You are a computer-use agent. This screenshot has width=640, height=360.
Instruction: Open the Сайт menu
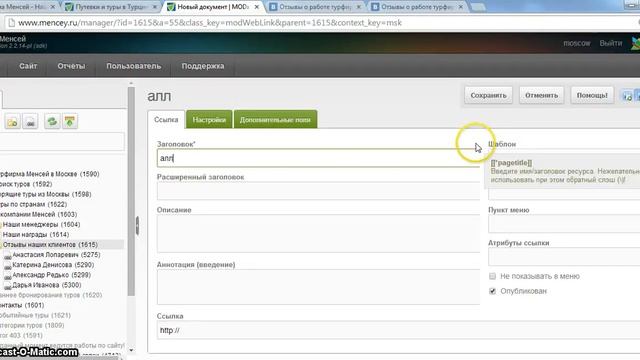pyautogui.click(x=28, y=66)
